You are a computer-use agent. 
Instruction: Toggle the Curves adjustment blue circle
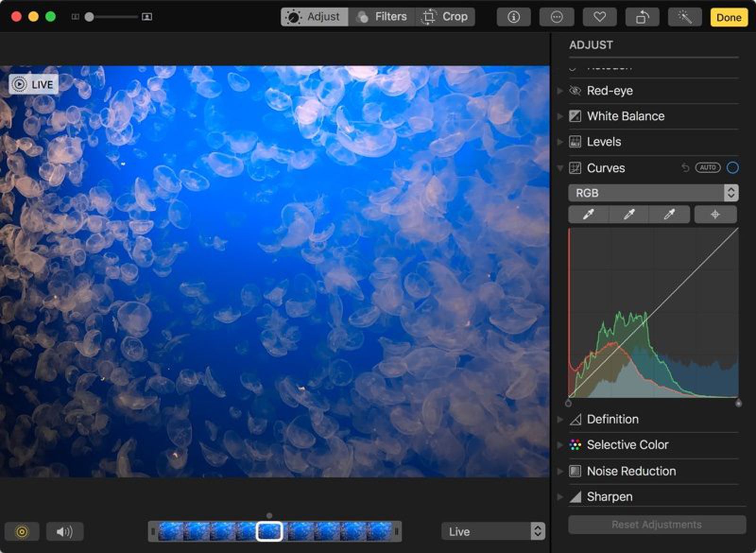733,168
